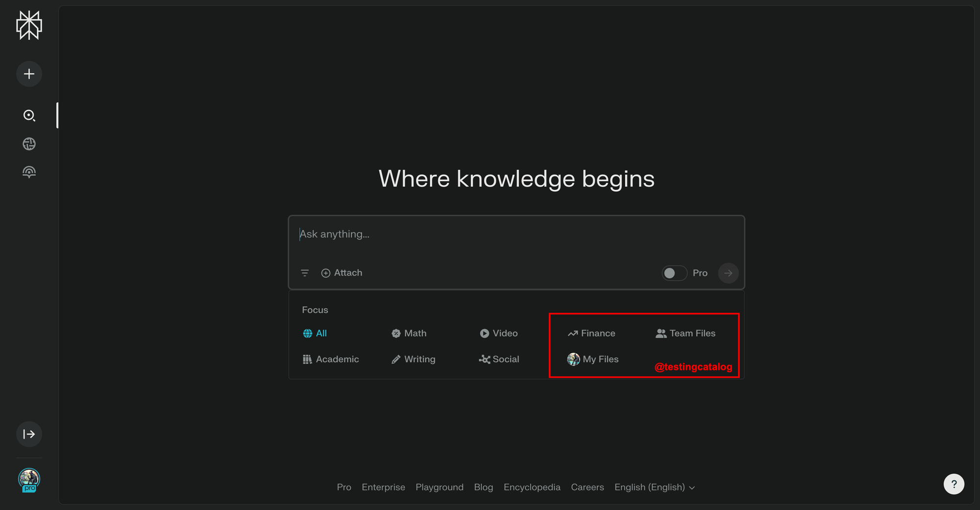Select the Academic focus option
980x510 pixels.
coord(331,359)
